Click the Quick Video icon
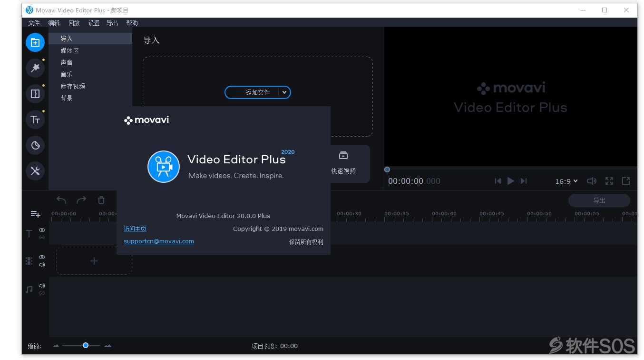This screenshot has height=360, width=644. pyautogui.click(x=343, y=156)
